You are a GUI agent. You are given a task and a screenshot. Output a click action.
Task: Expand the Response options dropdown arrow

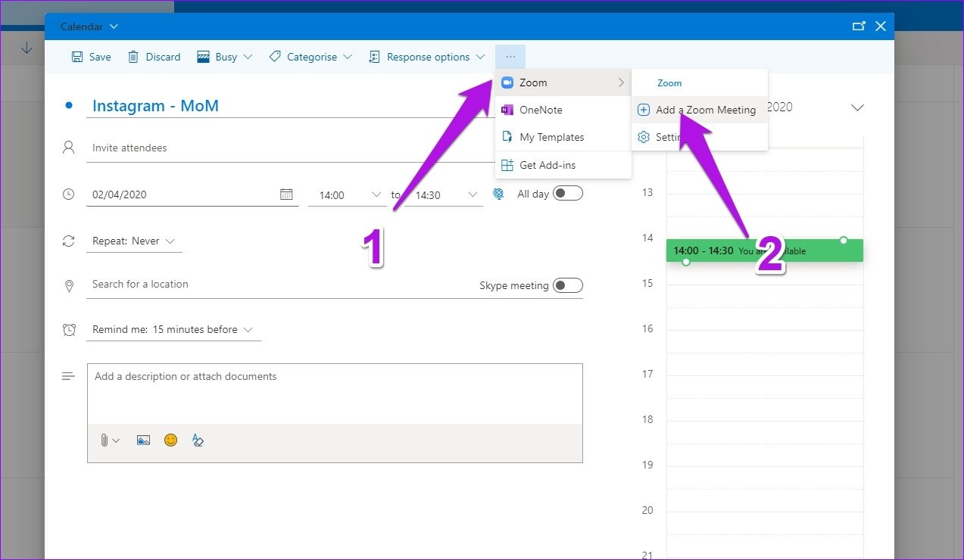point(480,57)
